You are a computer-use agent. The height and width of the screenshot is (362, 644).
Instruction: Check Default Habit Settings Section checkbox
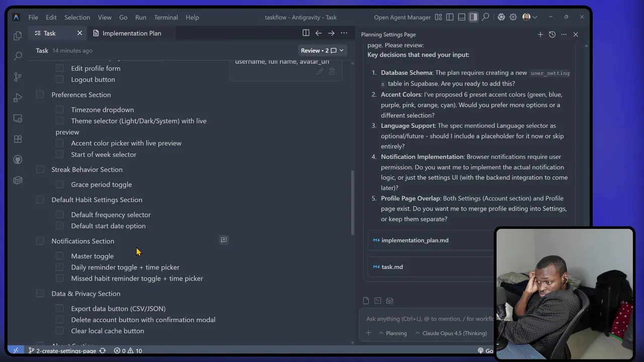click(x=40, y=200)
